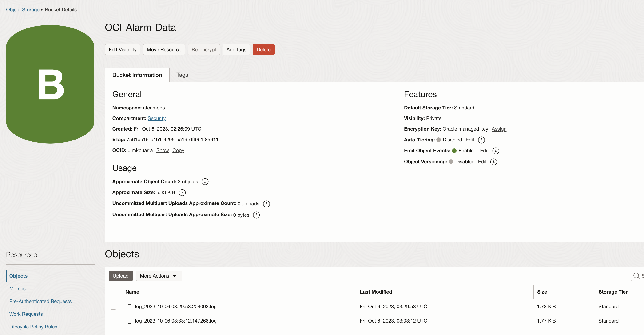This screenshot has height=335, width=644.
Task: Expand the More Actions dropdown
Action: coord(159,276)
